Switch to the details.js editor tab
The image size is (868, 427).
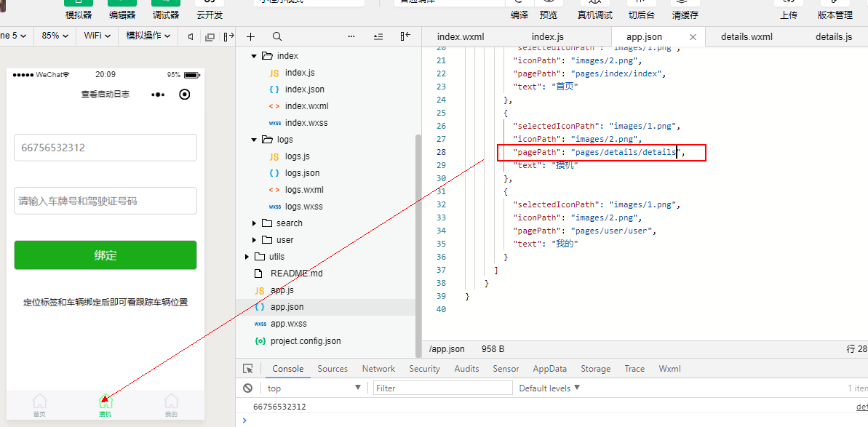pos(834,37)
